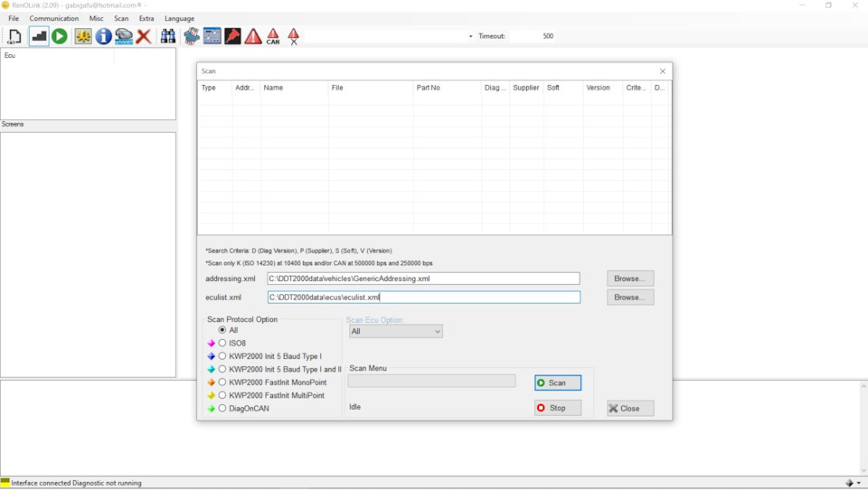The image size is (868, 491).
Task: Browse for the eculist.xml file
Action: (630, 297)
